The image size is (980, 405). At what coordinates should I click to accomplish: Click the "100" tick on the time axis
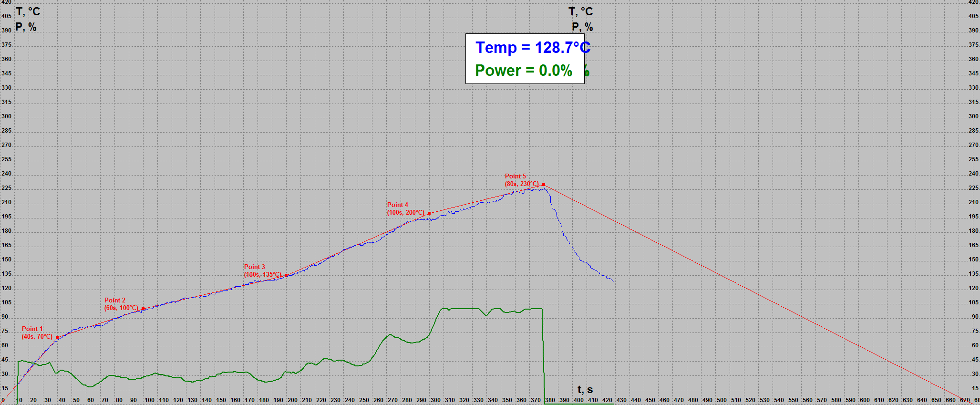(x=149, y=400)
